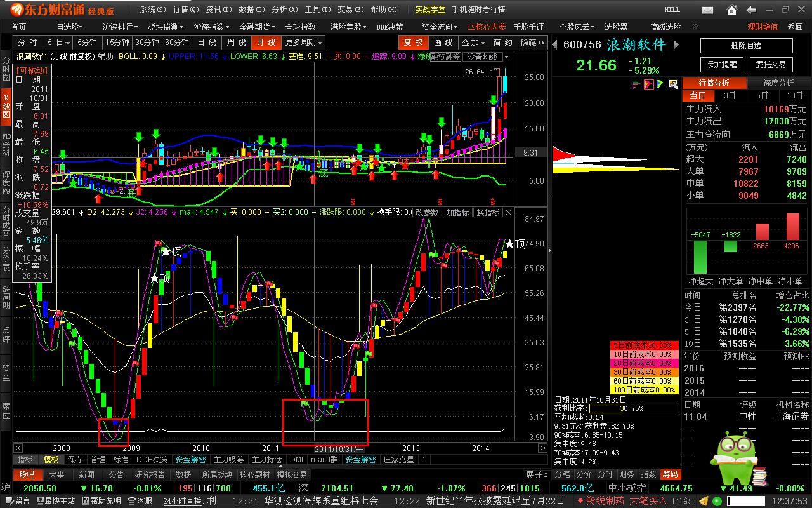Go to the home page icon
812x508 pixels.
[x=732, y=10]
